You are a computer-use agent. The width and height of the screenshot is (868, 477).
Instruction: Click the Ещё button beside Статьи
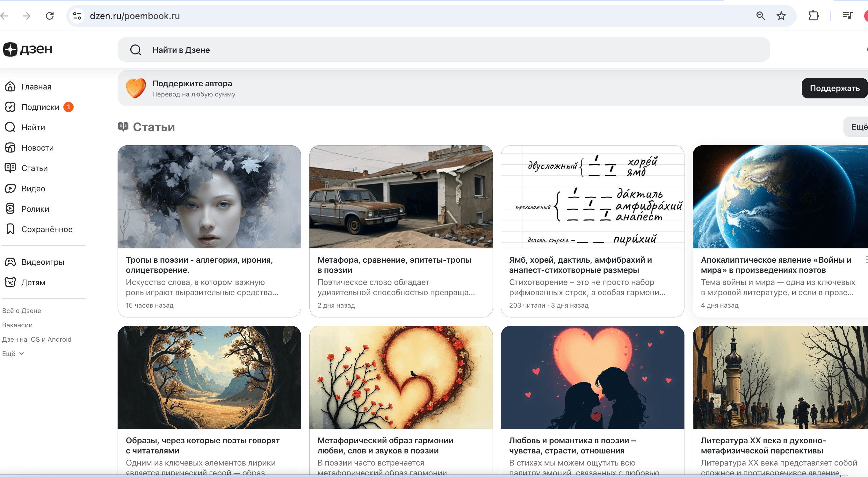pos(858,127)
